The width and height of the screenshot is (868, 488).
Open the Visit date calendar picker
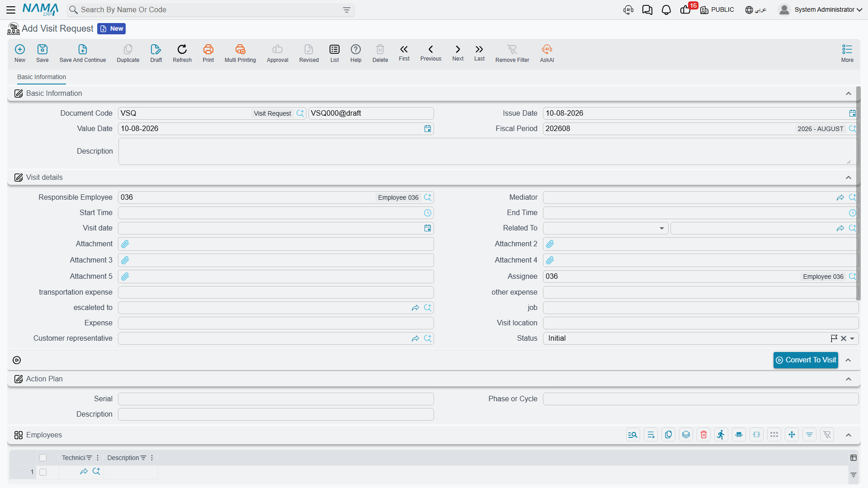coord(428,228)
